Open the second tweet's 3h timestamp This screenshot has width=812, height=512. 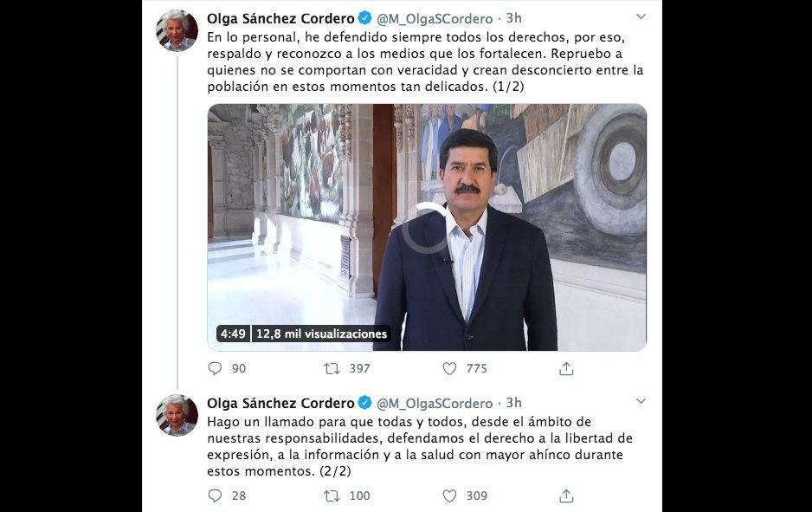[513, 403]
